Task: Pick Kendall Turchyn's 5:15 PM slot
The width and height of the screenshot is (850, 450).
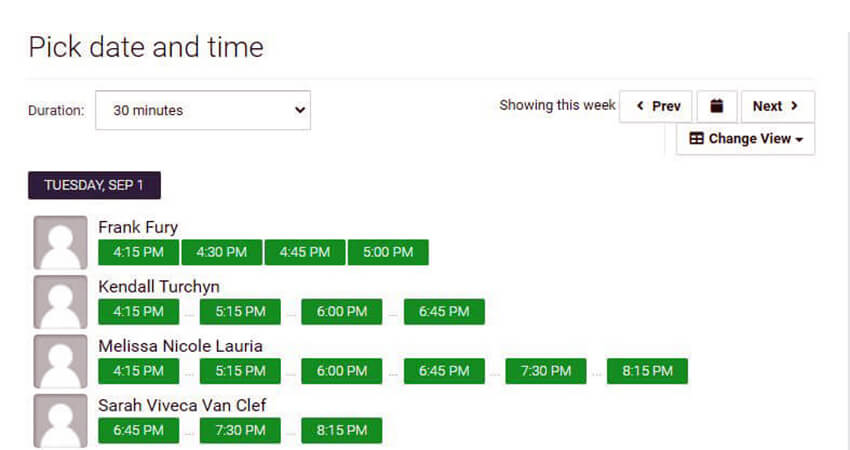Action: [240, 312]
